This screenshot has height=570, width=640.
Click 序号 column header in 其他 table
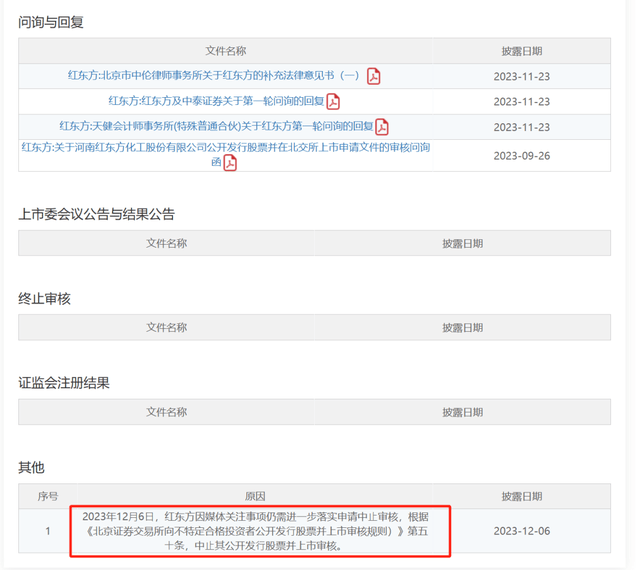(48, 497)
